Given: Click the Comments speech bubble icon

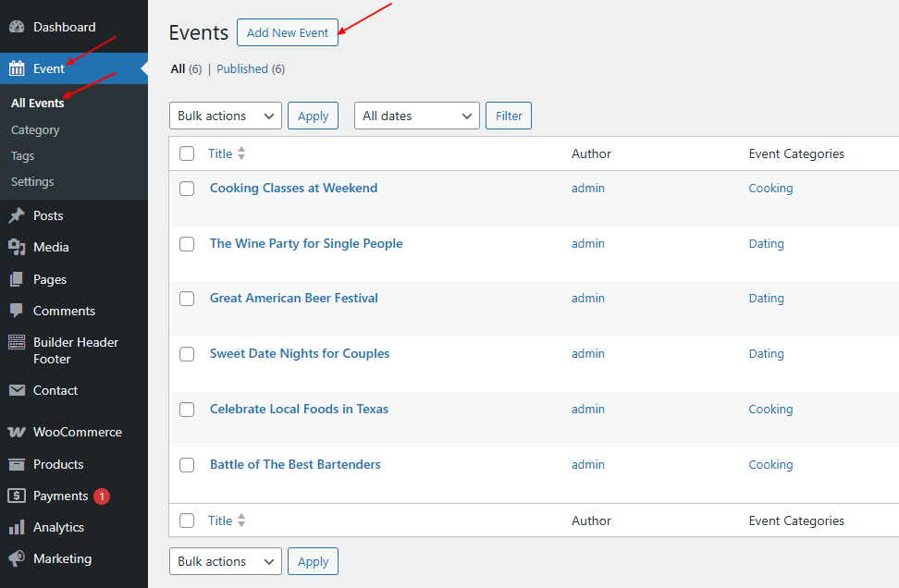Looking at the screenshot, I should pos(17,311).
